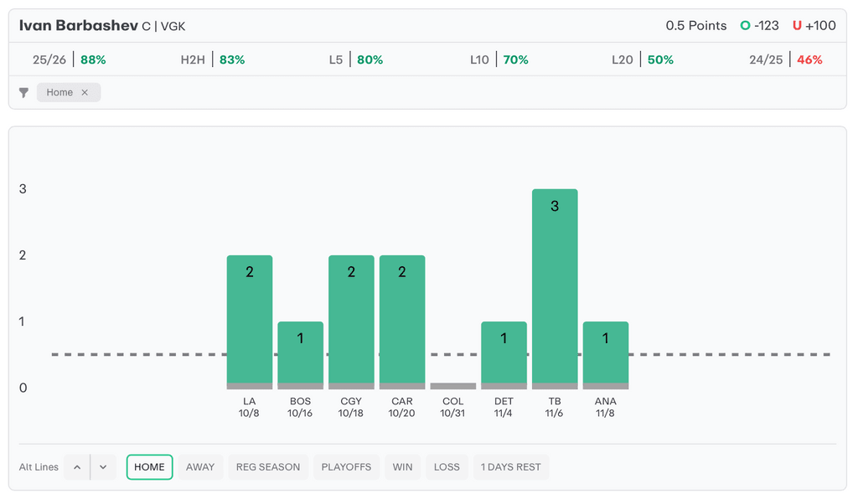Lower the alt line with down arrow
Viewport: 858px width, 504px height.
point(103,467)
